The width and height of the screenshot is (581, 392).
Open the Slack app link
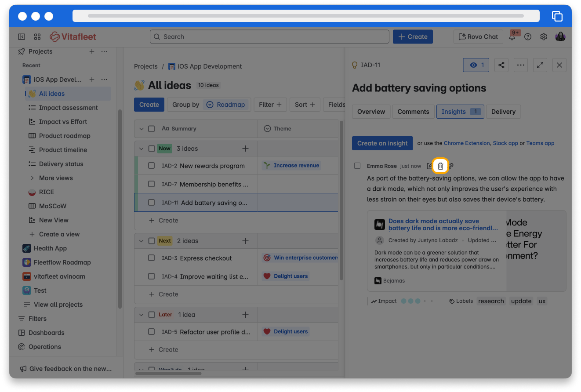[x=505, y=143]
